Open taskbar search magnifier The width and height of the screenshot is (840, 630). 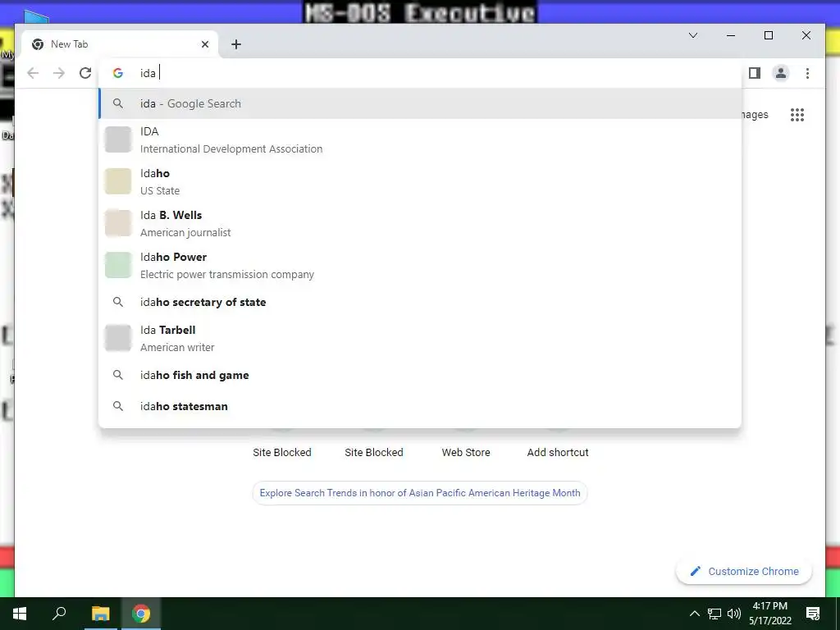59,614
